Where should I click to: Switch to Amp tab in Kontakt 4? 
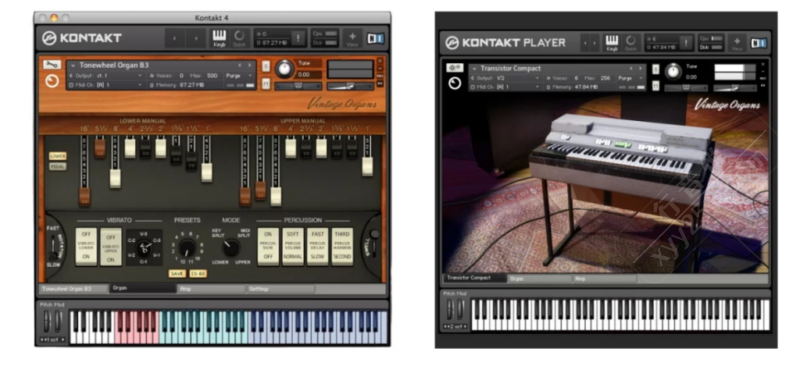(212, 288)
